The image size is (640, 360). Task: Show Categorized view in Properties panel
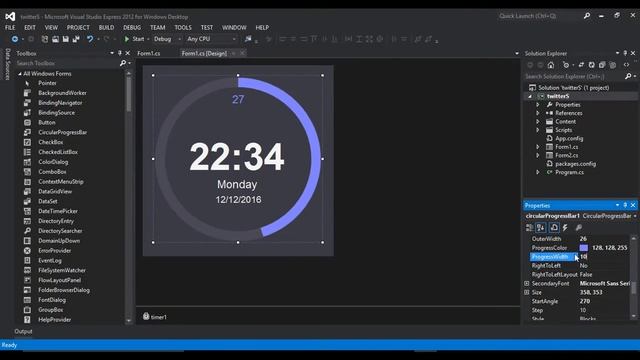tap(529, 227)
